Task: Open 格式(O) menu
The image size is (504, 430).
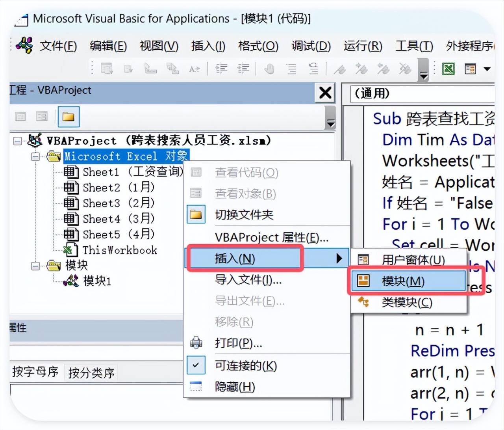Action: (x=258, y=46)
